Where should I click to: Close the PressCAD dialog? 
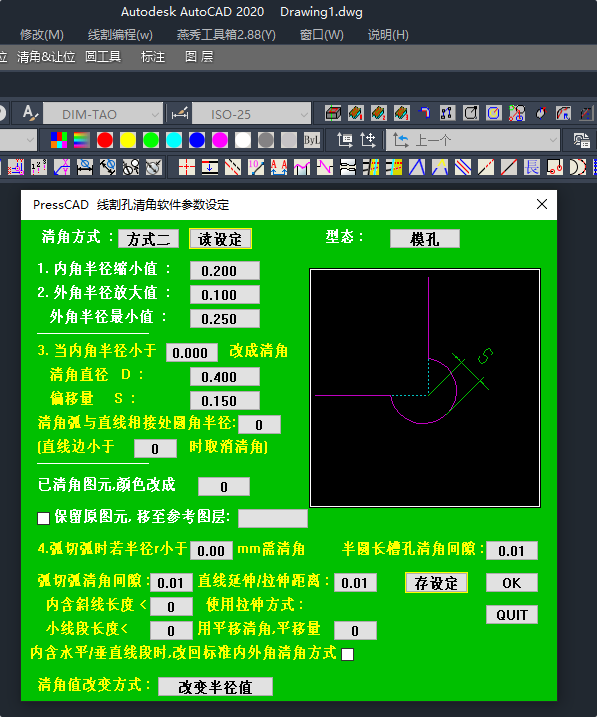point(542,204)
